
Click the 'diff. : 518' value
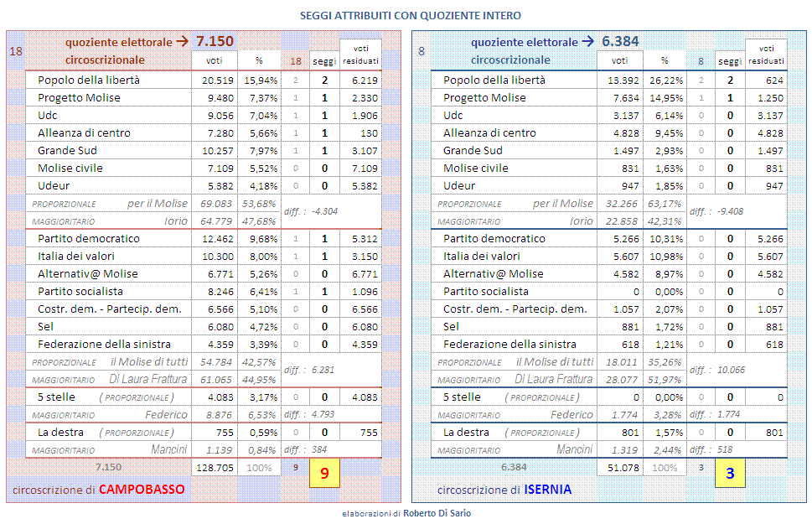[x=711, y=450]
